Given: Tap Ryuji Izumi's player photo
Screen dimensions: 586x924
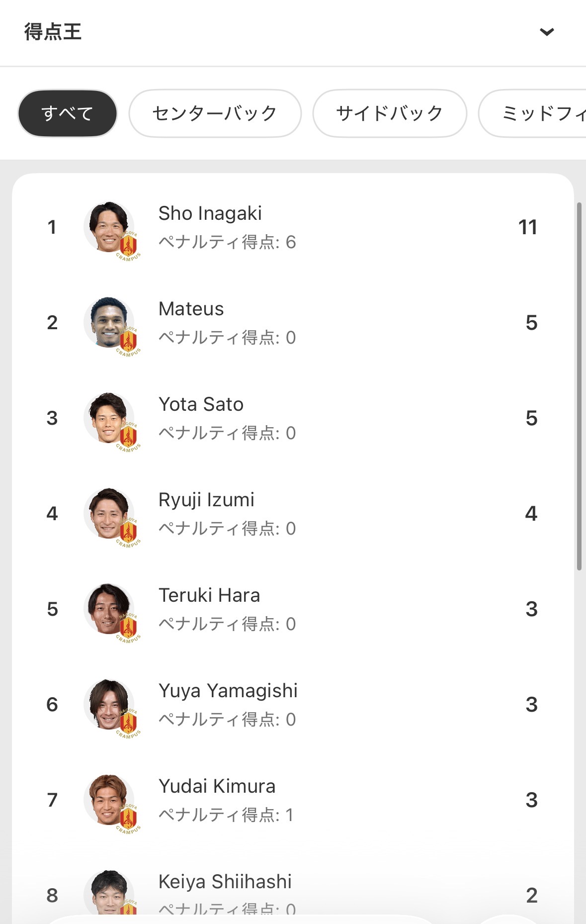Looking at the screenshot, I should [109, 513].
